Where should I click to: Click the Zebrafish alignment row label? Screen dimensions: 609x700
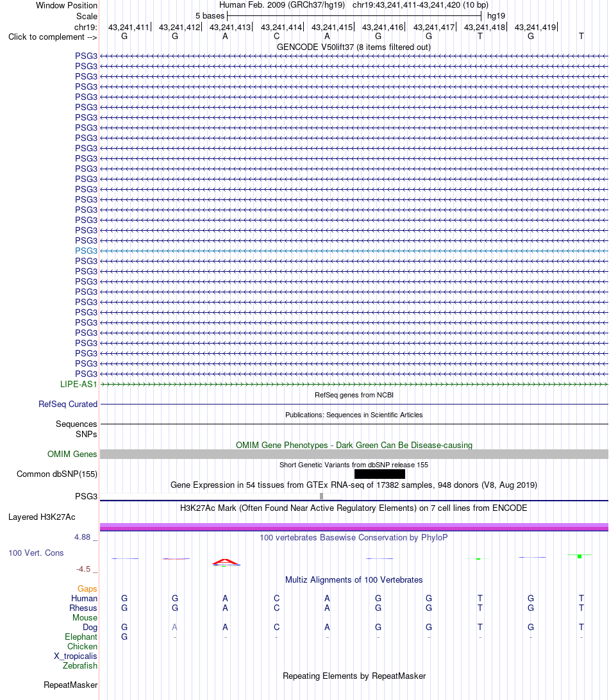80,665
